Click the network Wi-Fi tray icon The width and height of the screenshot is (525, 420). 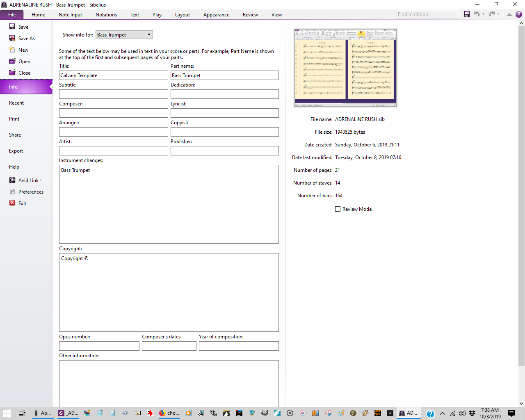tap(452, 413)
